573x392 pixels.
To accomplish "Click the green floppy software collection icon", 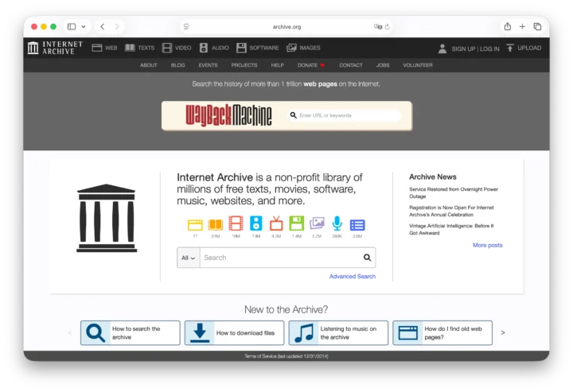I will [296, 223].
